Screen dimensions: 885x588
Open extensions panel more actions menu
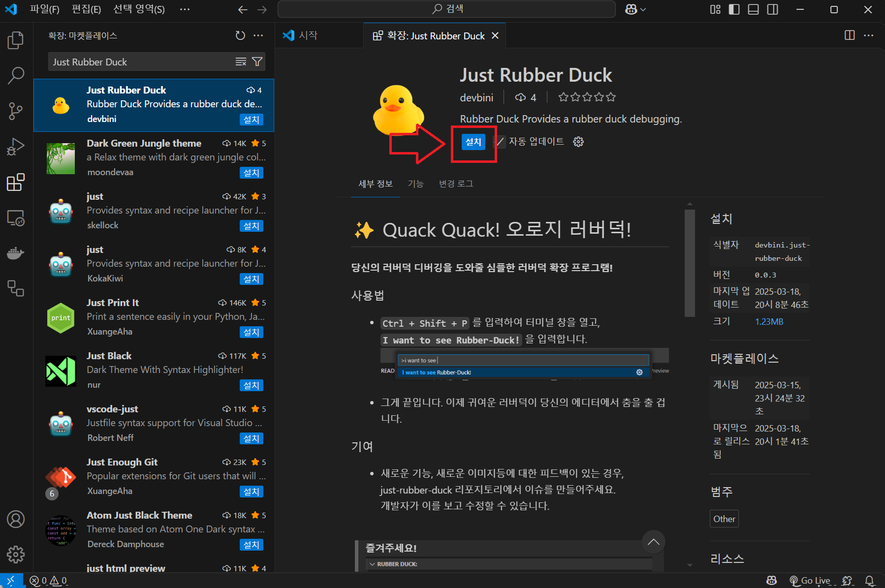pyautogui.click(x=258, y=35)
